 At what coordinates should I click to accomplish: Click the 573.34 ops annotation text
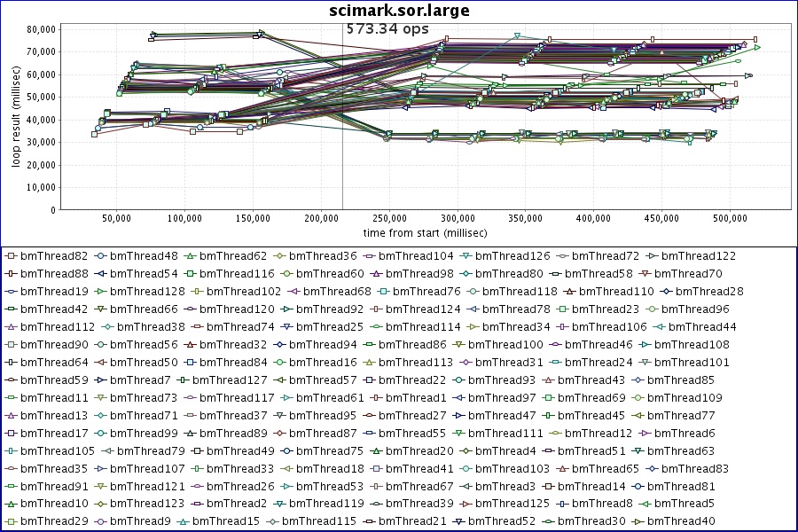[x=387, y=28]
